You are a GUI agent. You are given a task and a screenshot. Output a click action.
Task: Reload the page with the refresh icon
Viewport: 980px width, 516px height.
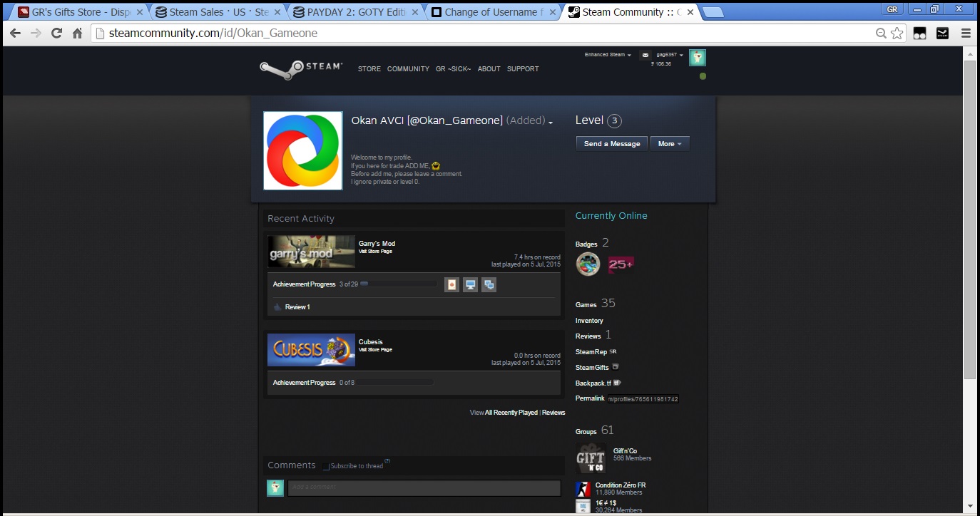(x=56, y=33)
